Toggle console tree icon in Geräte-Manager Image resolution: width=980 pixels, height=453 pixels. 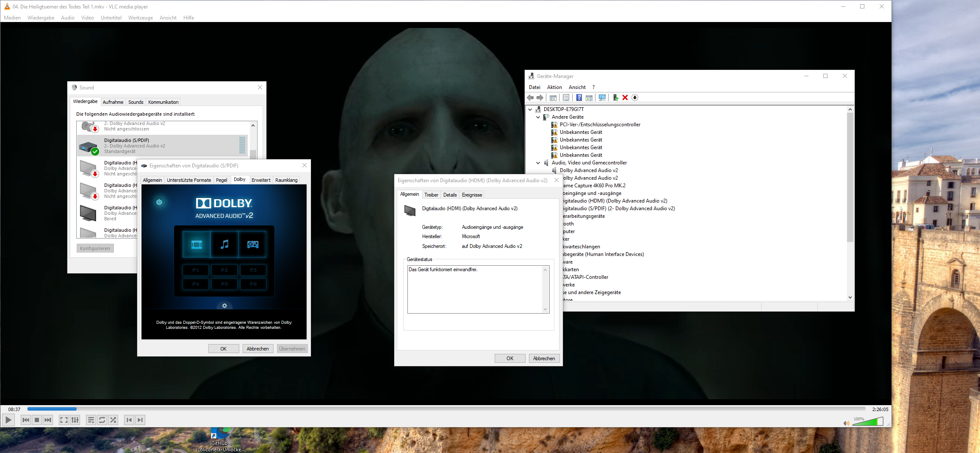(553, 98)
